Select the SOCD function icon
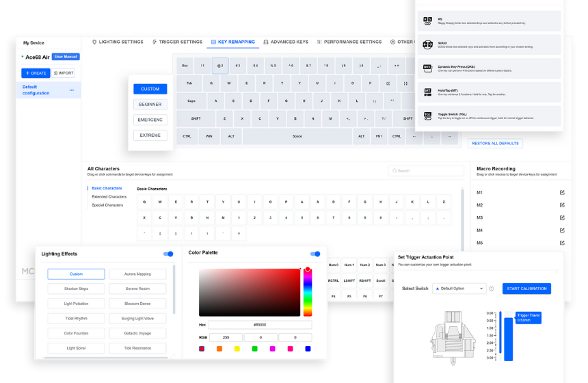Screen dimensions: 588x383 [427, 44]
